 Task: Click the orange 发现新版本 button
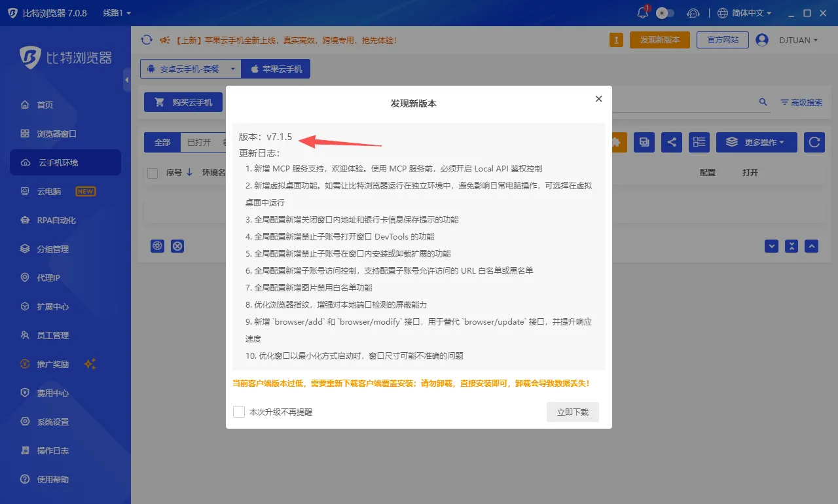[x=660, y=40]
